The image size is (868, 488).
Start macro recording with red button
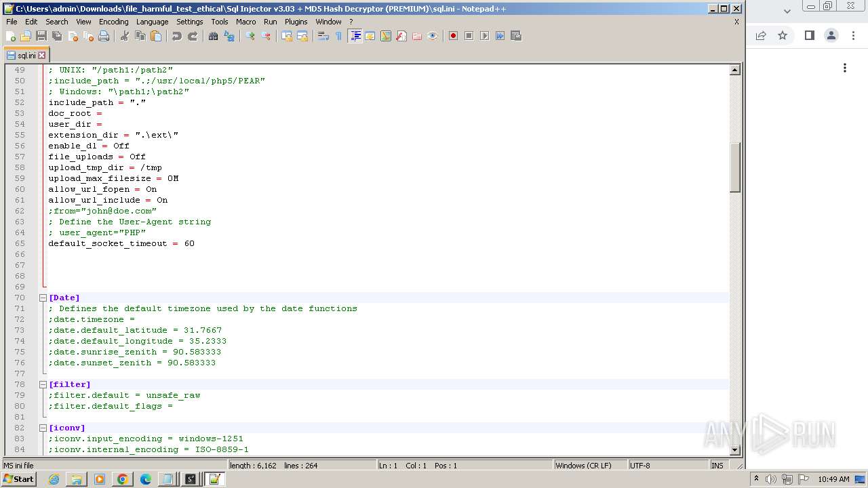(x=454, y=36)
